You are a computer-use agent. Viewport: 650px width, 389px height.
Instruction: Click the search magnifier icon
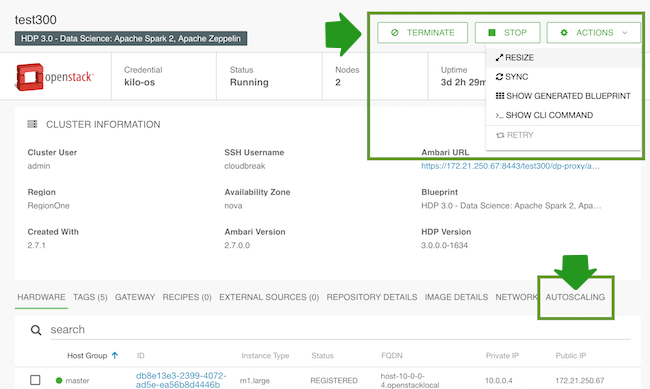(x=36, y=330)
